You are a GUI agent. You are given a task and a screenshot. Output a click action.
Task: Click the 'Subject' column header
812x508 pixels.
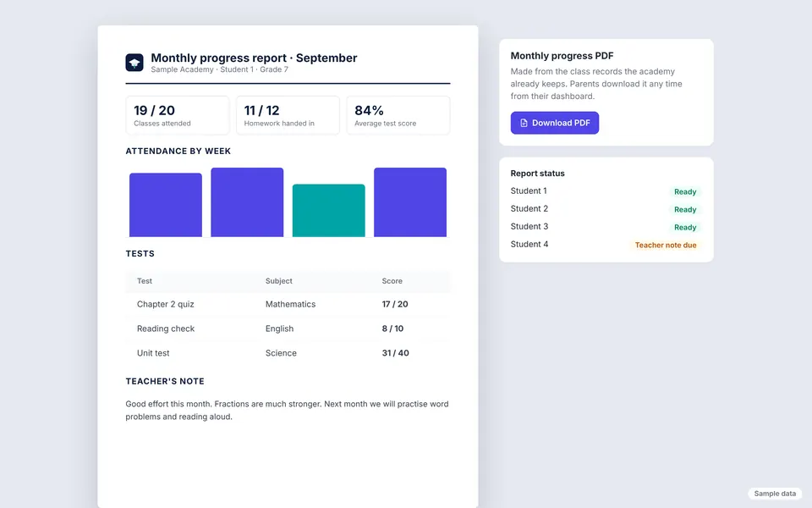click(279, 281)
